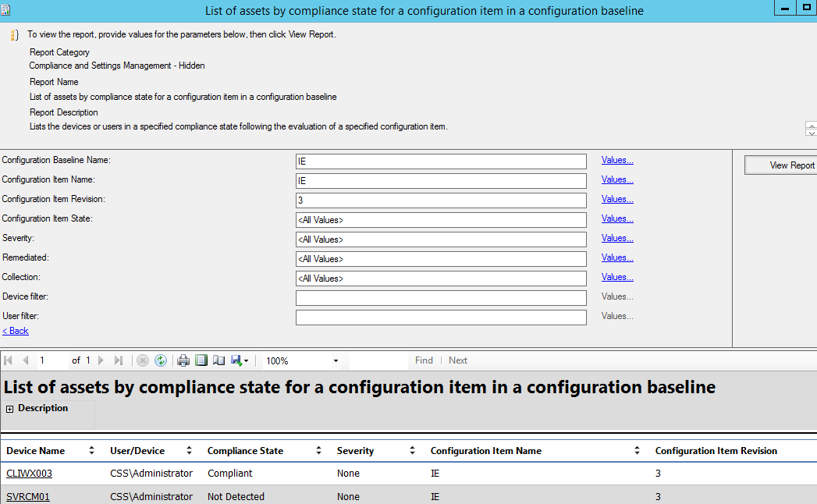Image resolution: width=817 pixels, height=504 pixels.
Task: Click the Severity input field
Action: coord(441,240)
